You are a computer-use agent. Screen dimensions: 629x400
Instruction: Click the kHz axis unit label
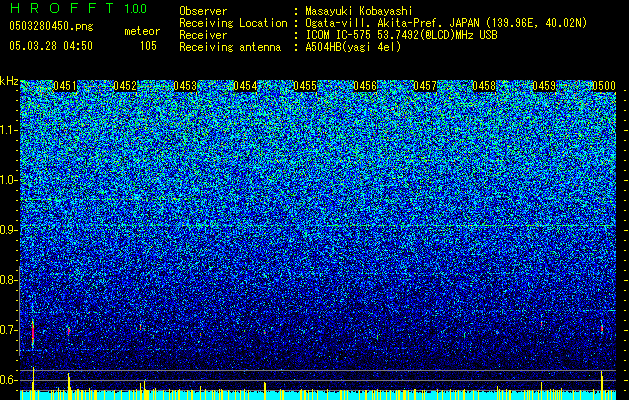(x=9, y=81)
